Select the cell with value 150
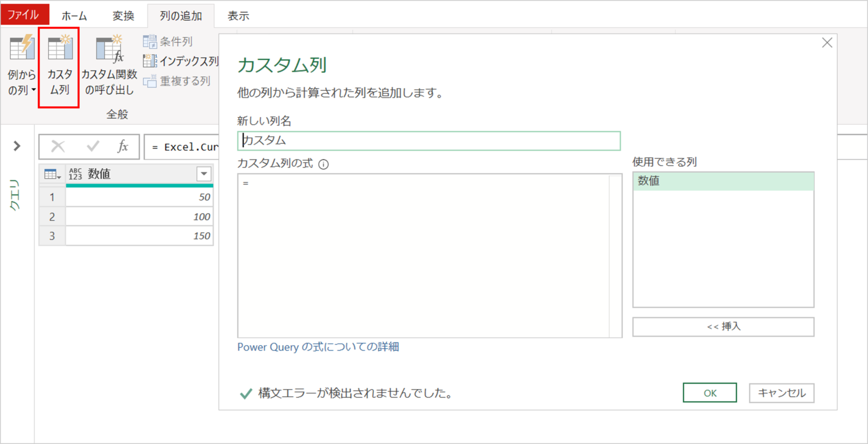868x444 pixels. click(139, 236)
